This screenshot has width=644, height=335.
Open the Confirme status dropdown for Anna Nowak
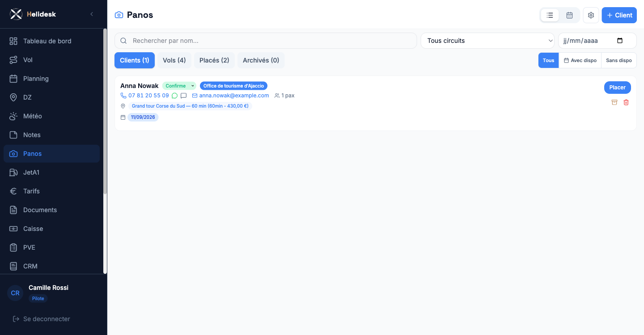tap(179, 86)
